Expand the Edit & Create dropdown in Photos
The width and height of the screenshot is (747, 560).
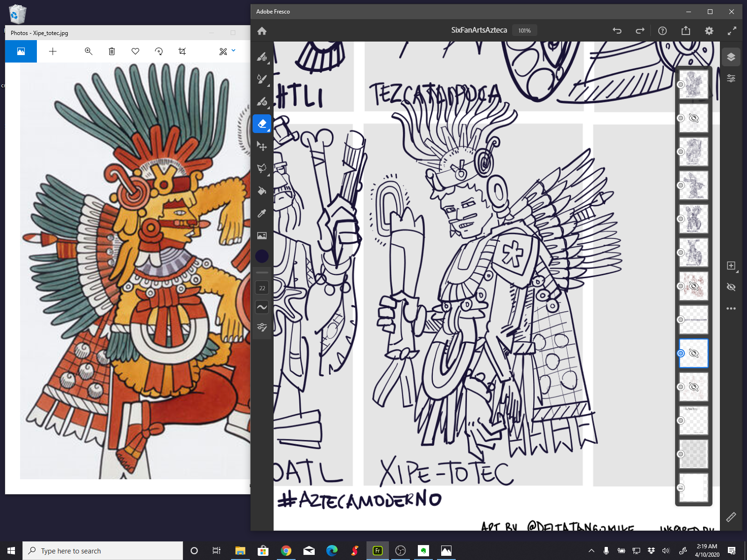(x=233, y=50)
